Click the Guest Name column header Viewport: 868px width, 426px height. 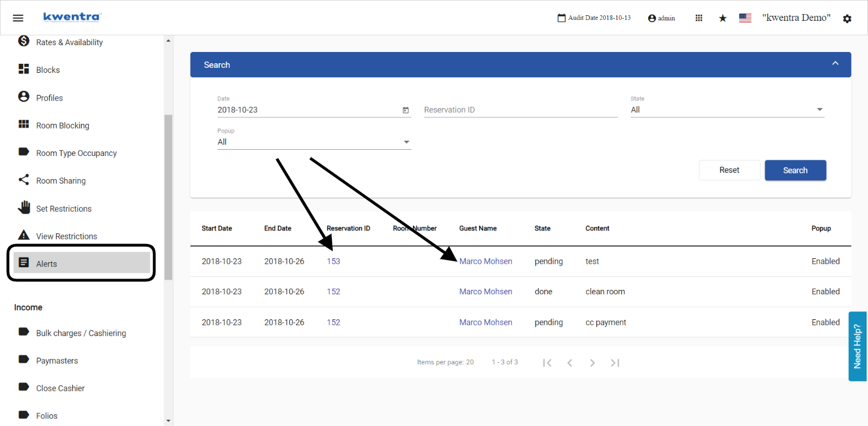pos(478,228)
